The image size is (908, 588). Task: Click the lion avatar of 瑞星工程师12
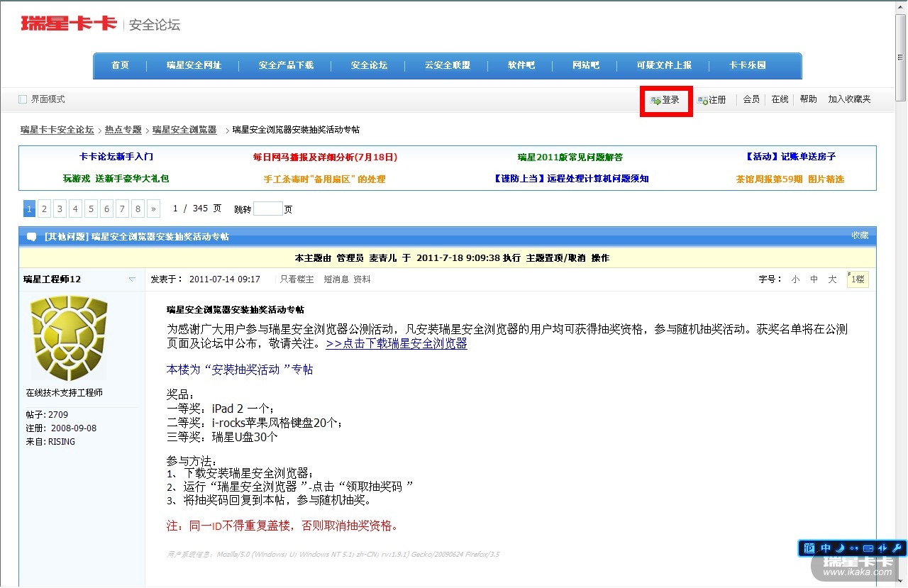click(x=69, y=338)
